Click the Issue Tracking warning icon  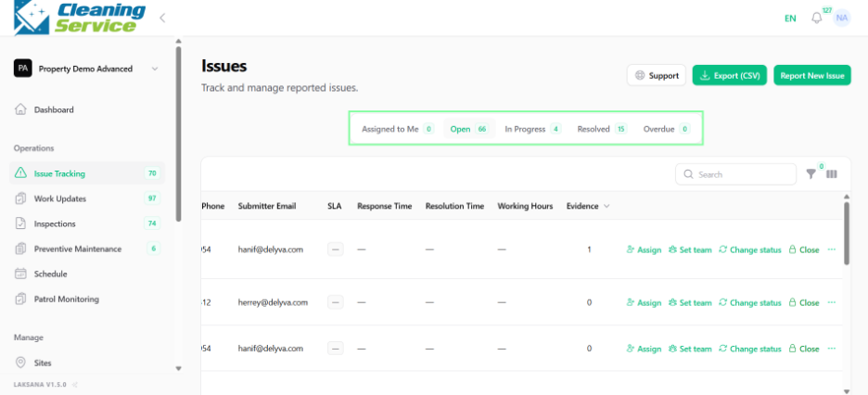[x=20, y=173]
